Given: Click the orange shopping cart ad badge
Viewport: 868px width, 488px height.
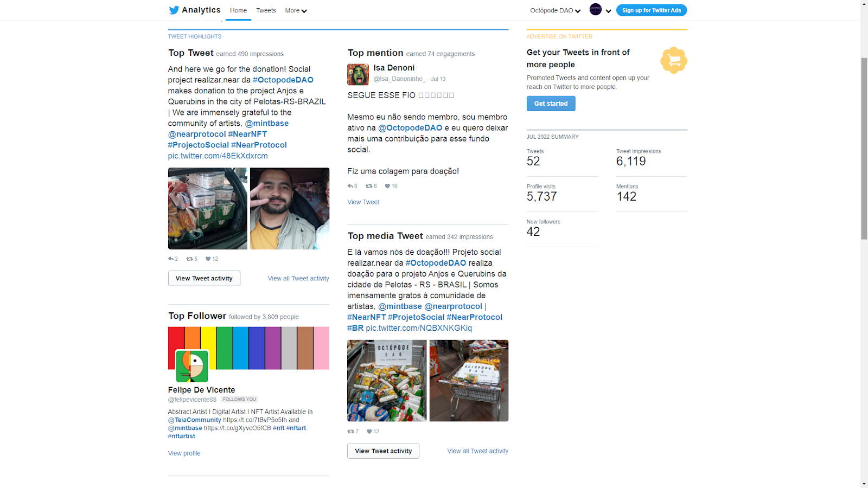Looking at the screenshot, I should click(x=674, y=60).
